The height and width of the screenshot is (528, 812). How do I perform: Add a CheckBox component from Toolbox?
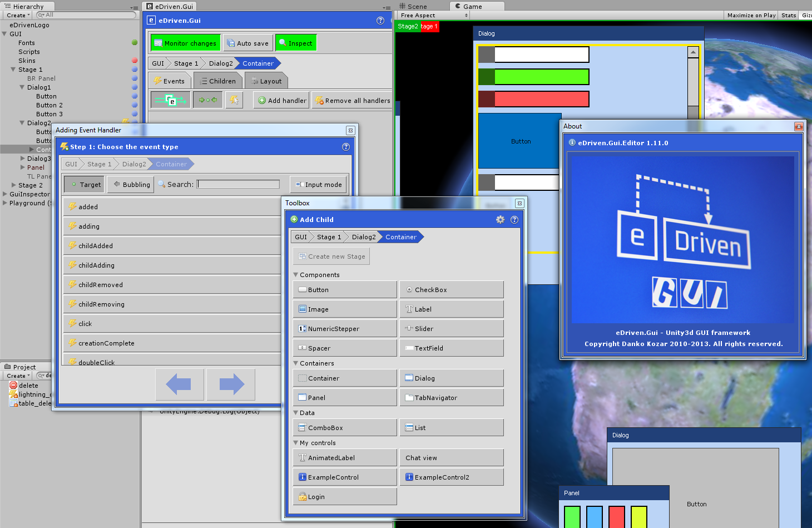pos(452,289)
